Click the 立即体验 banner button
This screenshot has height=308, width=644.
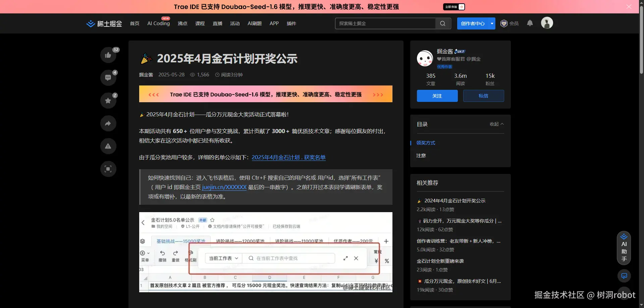coord(453,6)
